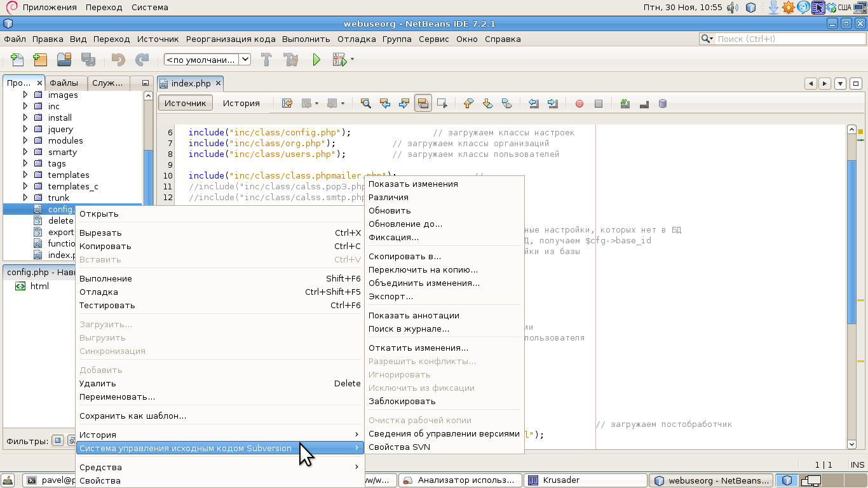Viewport: 868px width, 488px height.
Task: Select the html node in Navigator
Action: click(x=39, y=286)
